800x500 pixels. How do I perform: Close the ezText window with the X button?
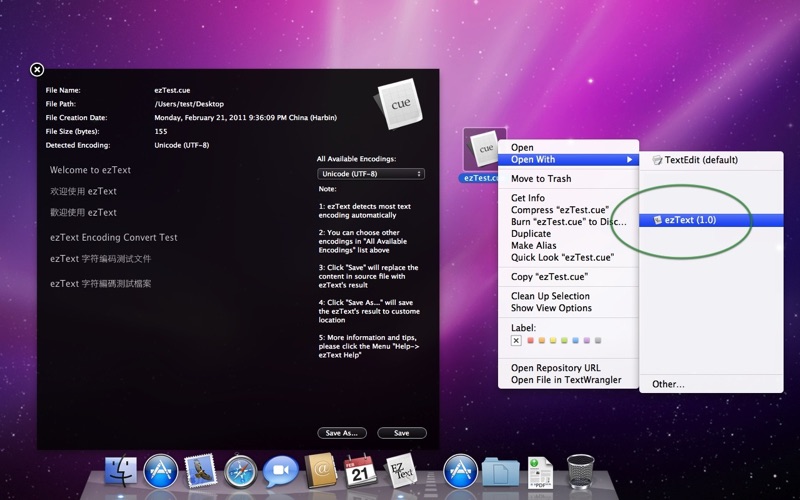pyautogui.click(x=37, y=69)
